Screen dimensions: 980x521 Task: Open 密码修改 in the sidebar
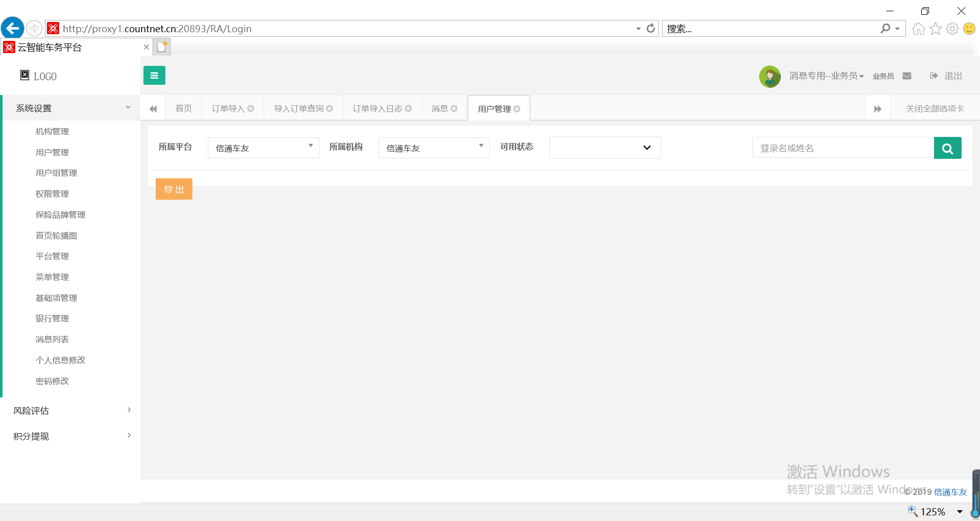(x=52, y=381)
